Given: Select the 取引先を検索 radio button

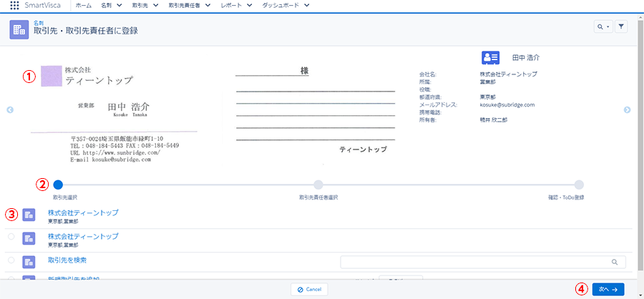Looking at the screenshot, I should point(11,260).
